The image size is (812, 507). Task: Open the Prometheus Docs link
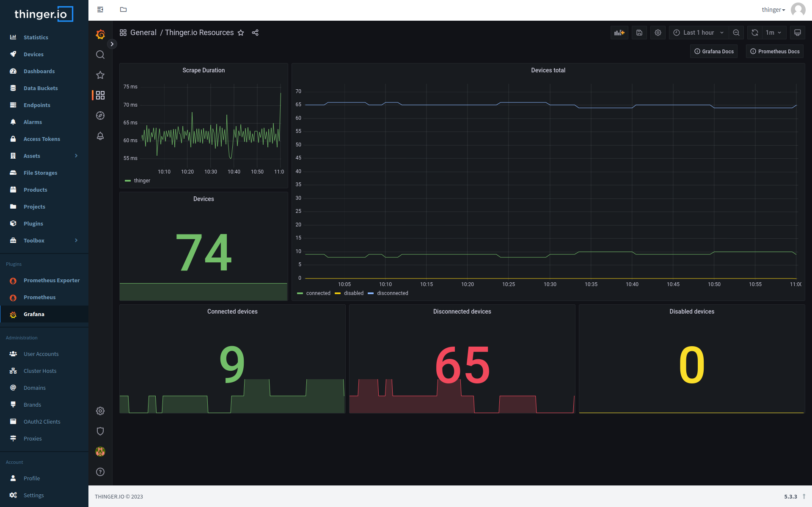[774, 51]
